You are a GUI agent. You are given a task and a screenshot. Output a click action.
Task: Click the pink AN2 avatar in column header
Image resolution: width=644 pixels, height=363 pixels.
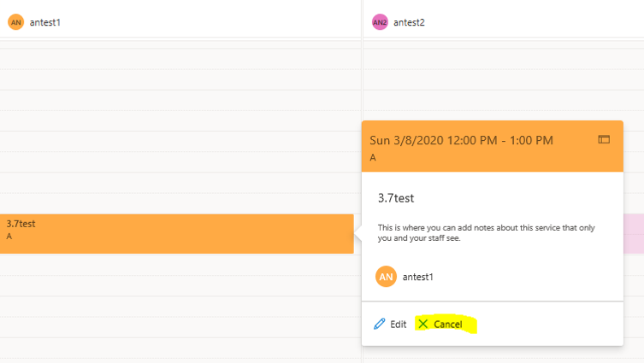pyautogui.click(x=380, y=22)
